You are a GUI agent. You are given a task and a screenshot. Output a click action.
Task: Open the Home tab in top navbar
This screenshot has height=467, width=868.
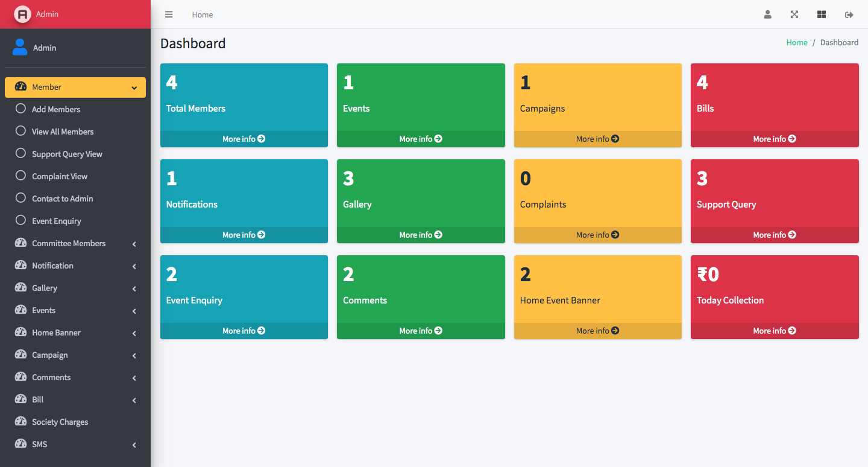pyautogui.click(x=202, y=14)
